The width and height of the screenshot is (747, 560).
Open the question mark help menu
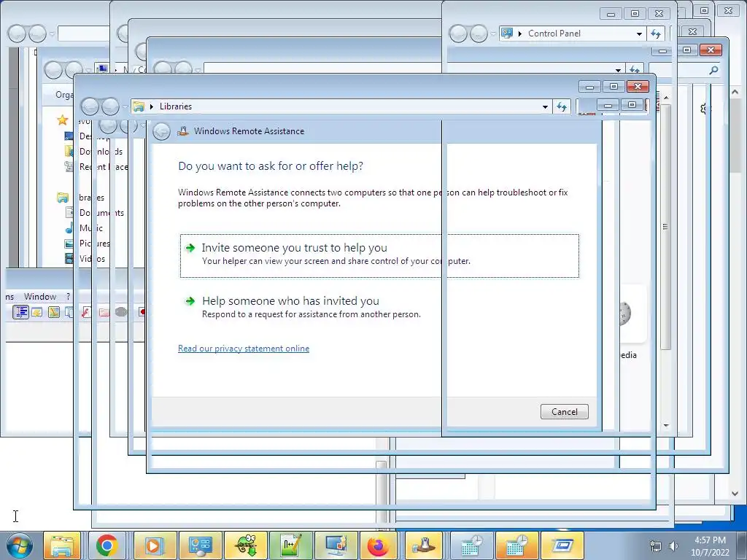(x=68, y=297)
